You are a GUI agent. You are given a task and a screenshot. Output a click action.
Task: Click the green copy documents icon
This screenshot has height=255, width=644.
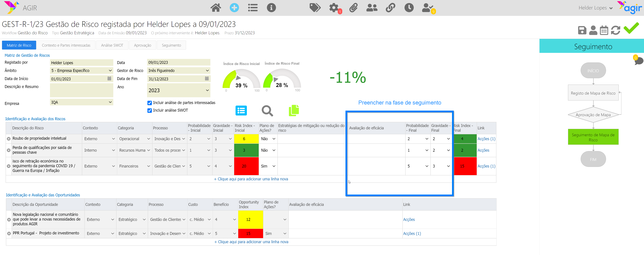(294, 110)
